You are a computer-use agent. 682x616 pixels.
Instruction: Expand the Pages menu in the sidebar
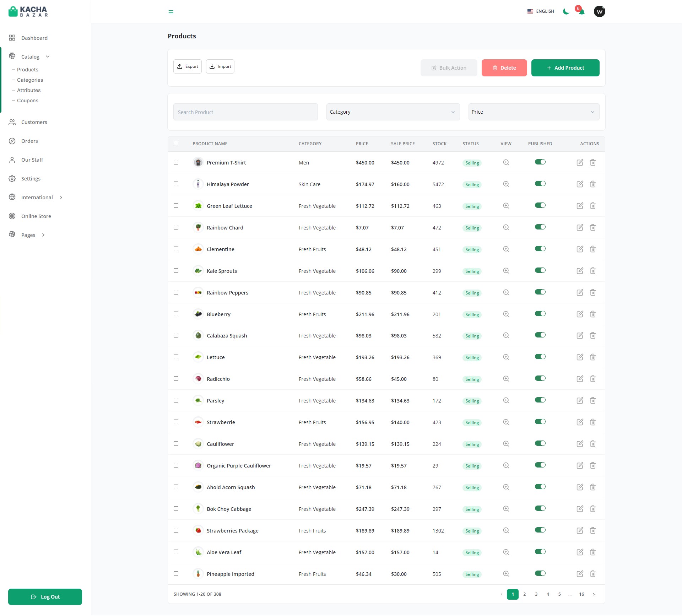click(x=28, y=235)
